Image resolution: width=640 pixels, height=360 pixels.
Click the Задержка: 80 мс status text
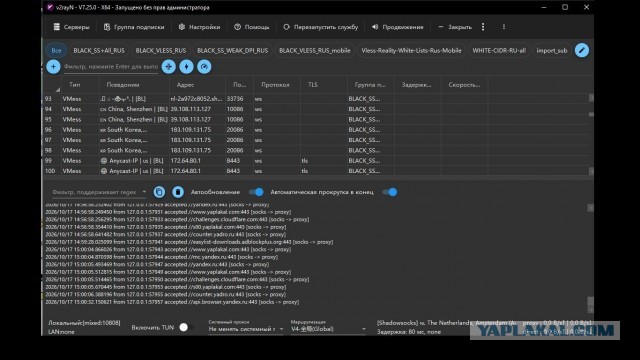pos(409,332)
